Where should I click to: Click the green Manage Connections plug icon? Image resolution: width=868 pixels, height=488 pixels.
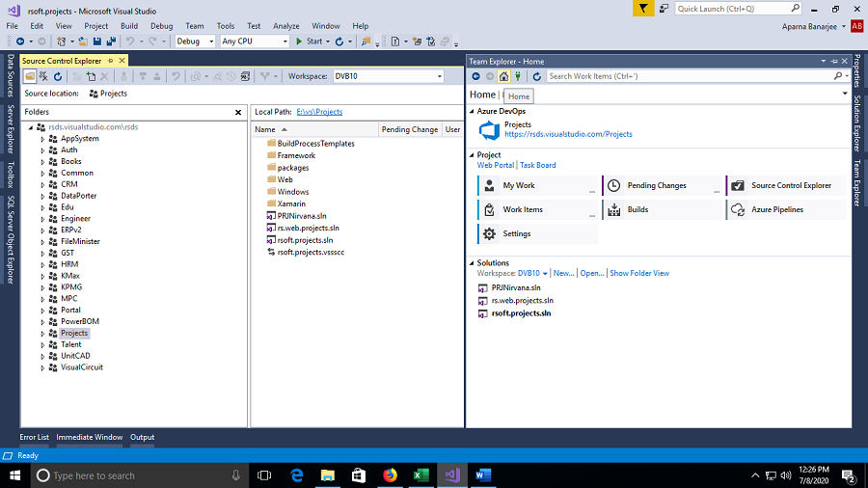point(518,76)
